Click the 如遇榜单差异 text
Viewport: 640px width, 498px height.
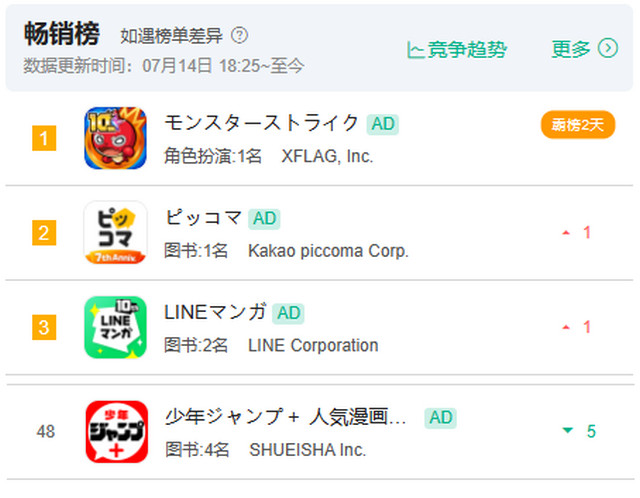pyautogui.click(x=171, y=36)
